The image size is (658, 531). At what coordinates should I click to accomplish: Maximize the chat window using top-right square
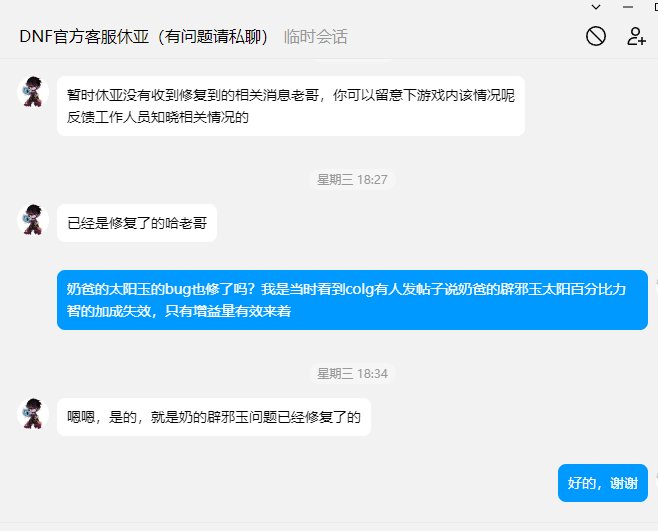[655, 7]
